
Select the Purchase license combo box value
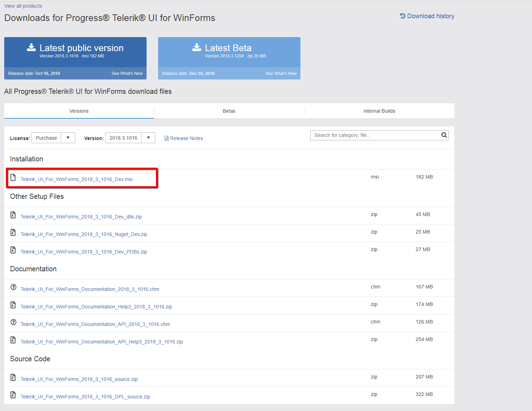pyautogui.click(x=47, y=138)
